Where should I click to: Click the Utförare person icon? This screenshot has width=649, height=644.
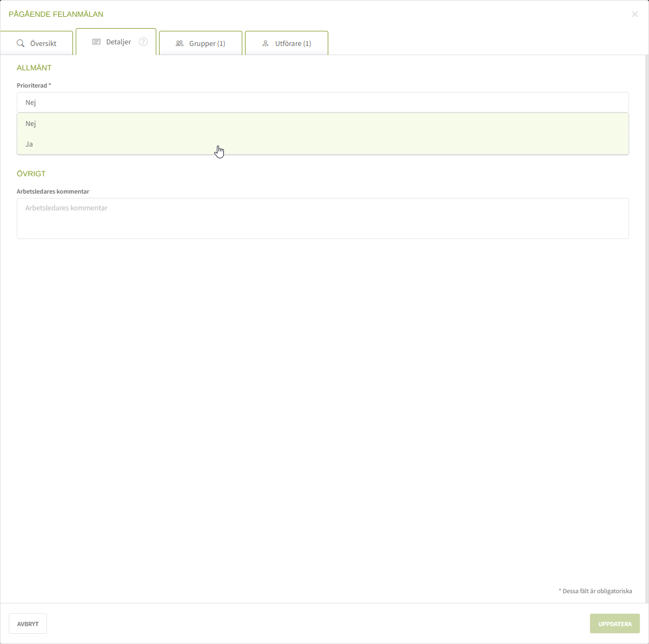click(x=266, y=43)
